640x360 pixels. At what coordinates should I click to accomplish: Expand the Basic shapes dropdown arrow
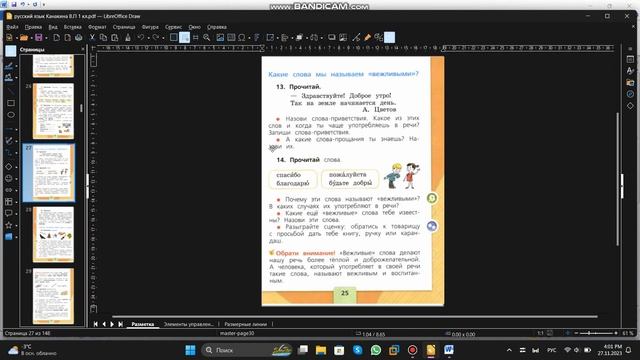click(x=16, y=167)
